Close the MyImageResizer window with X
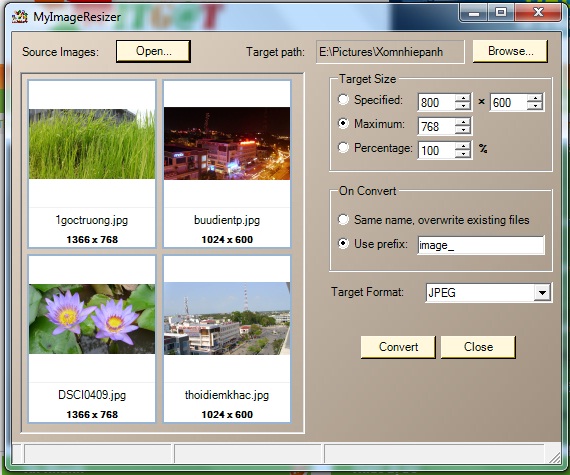The image size is (570, 475). click(x=538, y=13)
